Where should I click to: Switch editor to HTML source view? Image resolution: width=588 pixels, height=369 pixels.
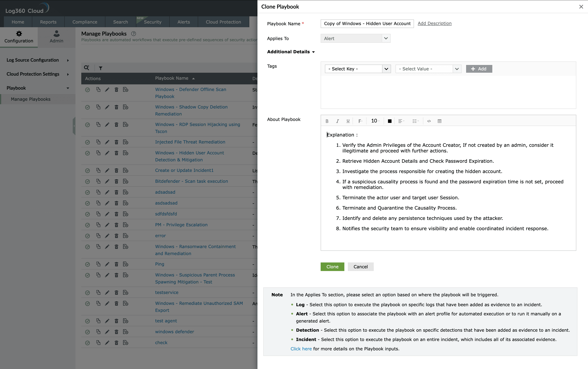[429, 121]
